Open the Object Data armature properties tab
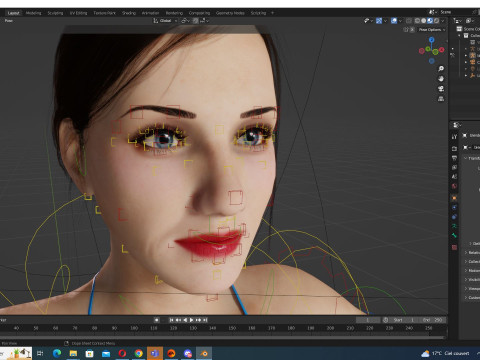This screenshot has width=480, height=360. tap(454, 226)
